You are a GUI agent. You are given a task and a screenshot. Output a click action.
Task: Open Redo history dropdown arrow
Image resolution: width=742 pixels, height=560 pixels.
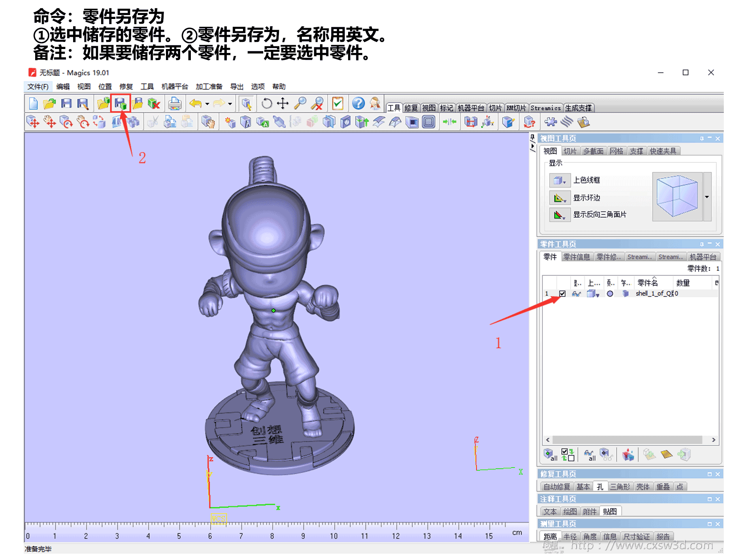(230, 104)
